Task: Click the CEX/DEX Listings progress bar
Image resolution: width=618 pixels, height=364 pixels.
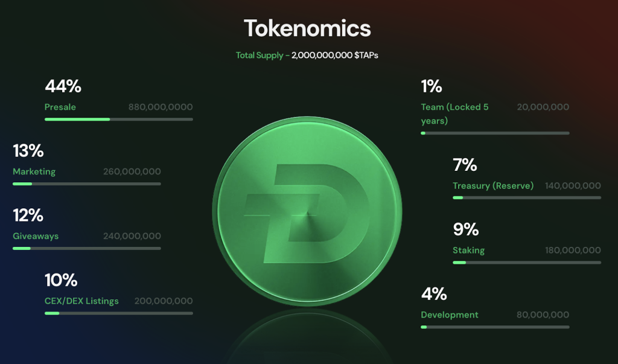Action: coord(119,313)
